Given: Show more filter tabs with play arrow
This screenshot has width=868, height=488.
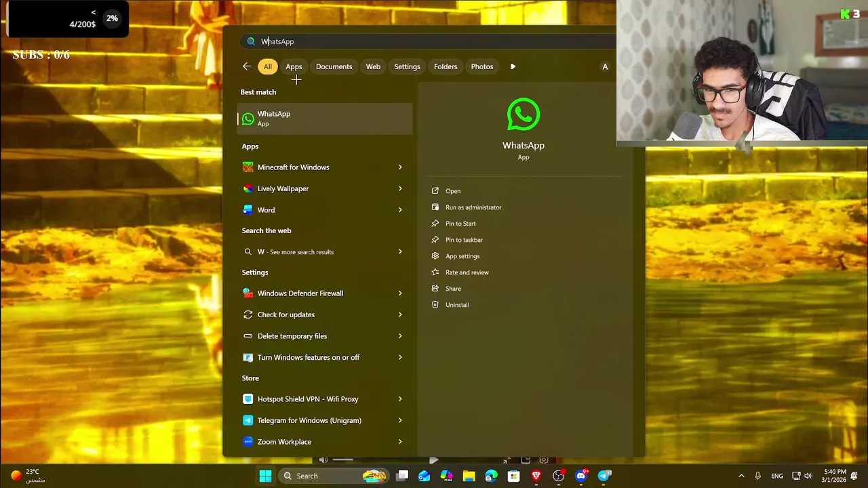Looking at the screenshot, I should coord(513,66).
